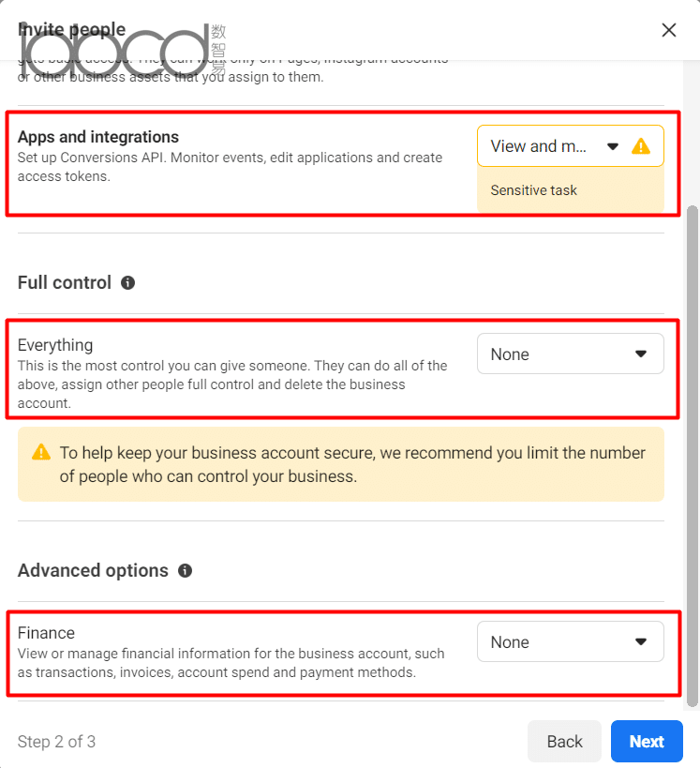Screen dimensions: 700x768
Task: Click the Next button
Action: click(647, 741)
